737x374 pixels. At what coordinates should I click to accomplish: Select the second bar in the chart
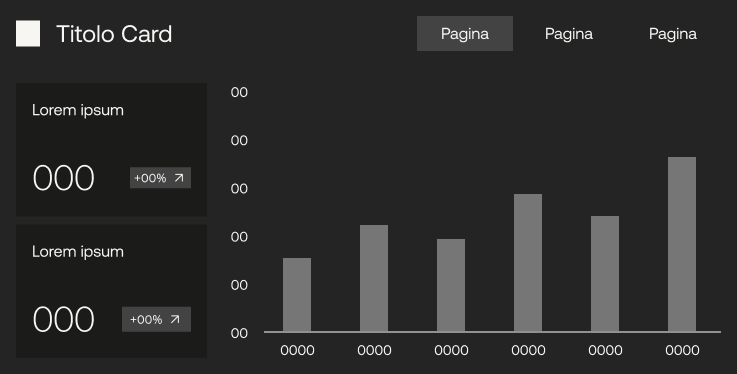[374, 278]
